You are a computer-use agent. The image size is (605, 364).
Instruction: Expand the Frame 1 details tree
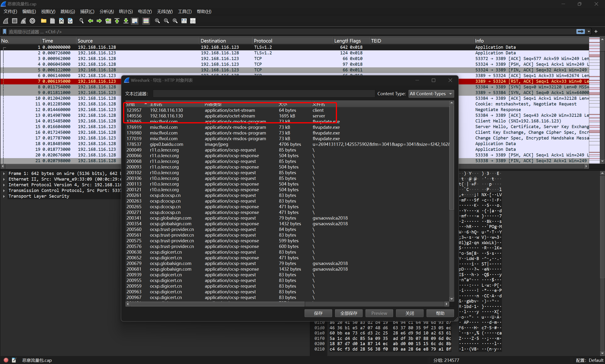[x=4, y=173]
